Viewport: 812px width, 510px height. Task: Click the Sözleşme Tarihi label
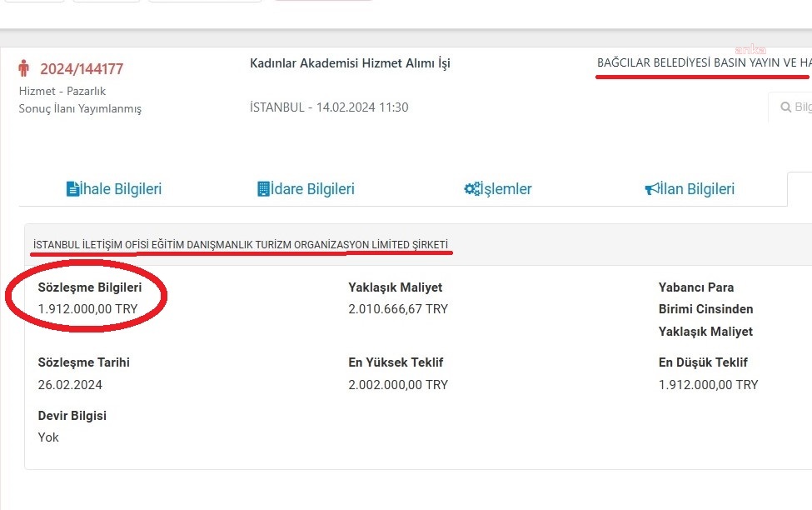pyautogui.click(x=83, y=362)
